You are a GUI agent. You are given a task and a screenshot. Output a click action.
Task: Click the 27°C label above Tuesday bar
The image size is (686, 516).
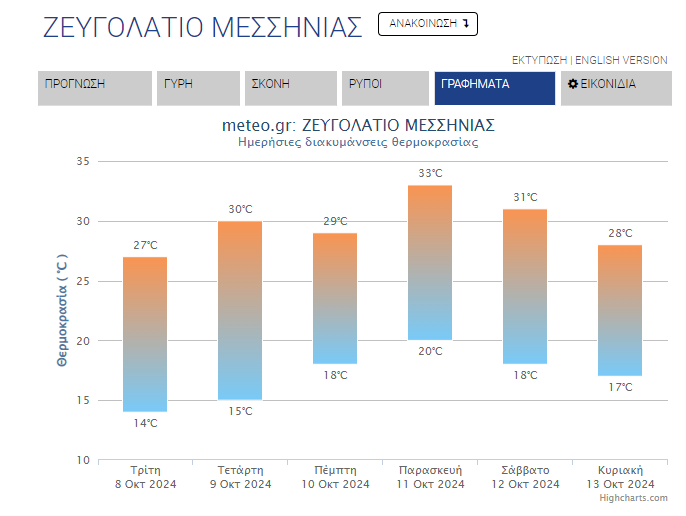pos(145,245)
